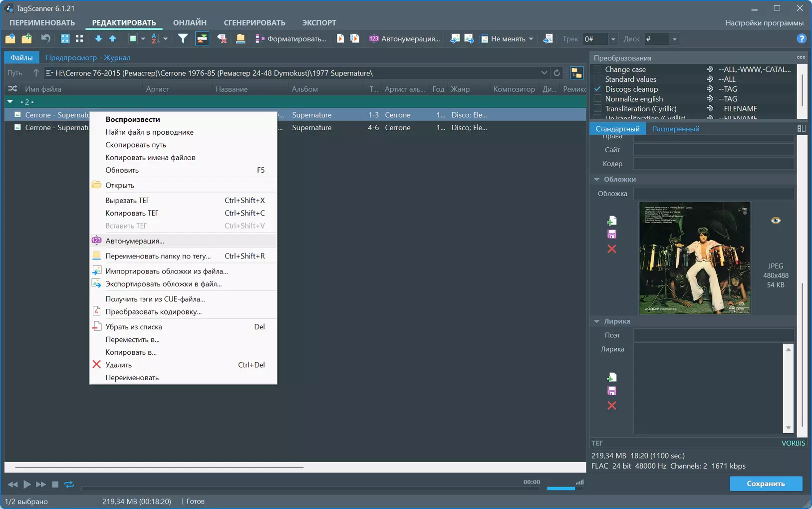The image size is (812, 509).
Task: Open the blue help question mark icon
Action: tap(801, 38)
